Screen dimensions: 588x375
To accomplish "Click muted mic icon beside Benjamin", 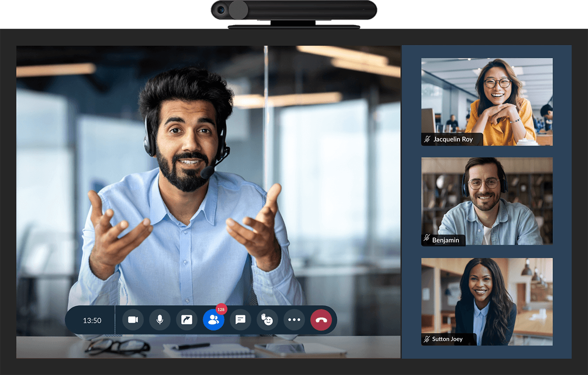I will pyautogui.click(x=427, y=240).
